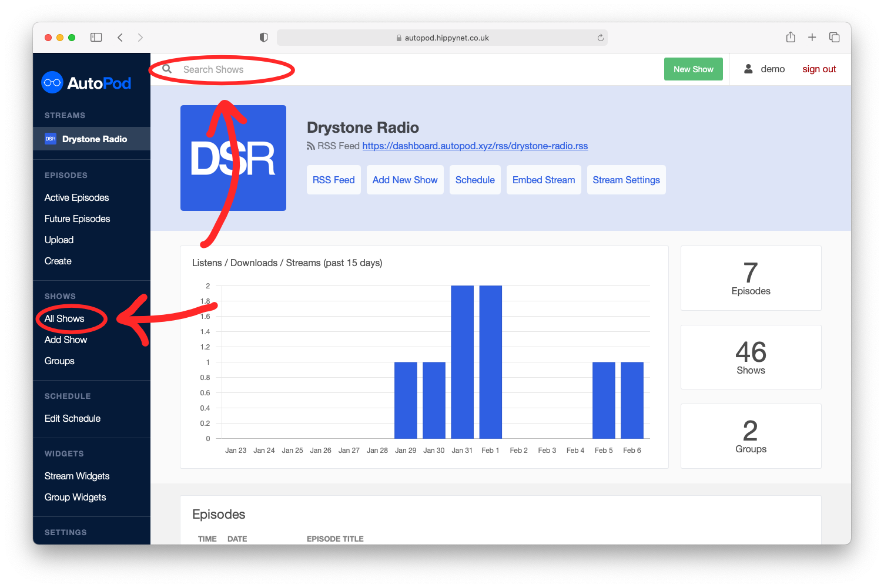This screenshot has width=884, height=588.
Task: Click the search magnifier icon
Action: (167, 69)
